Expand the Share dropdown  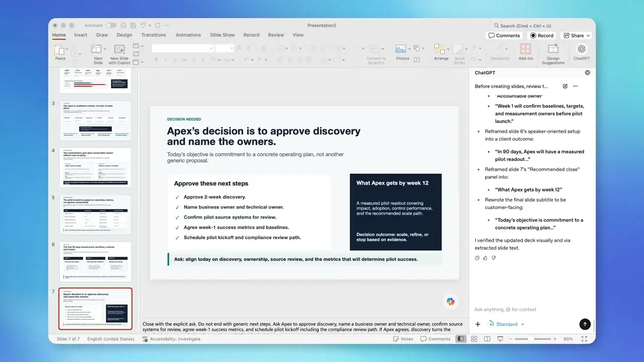click(x=588, y=36)
